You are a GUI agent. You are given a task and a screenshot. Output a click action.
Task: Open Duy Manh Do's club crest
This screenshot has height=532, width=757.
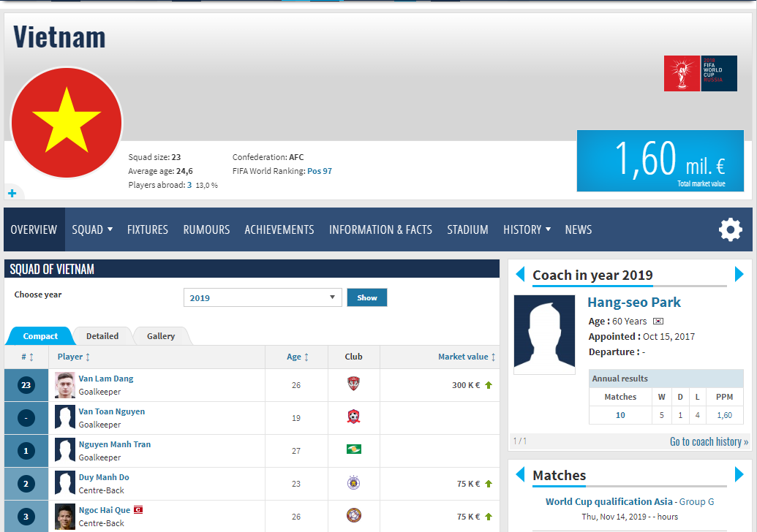point(353,483)
